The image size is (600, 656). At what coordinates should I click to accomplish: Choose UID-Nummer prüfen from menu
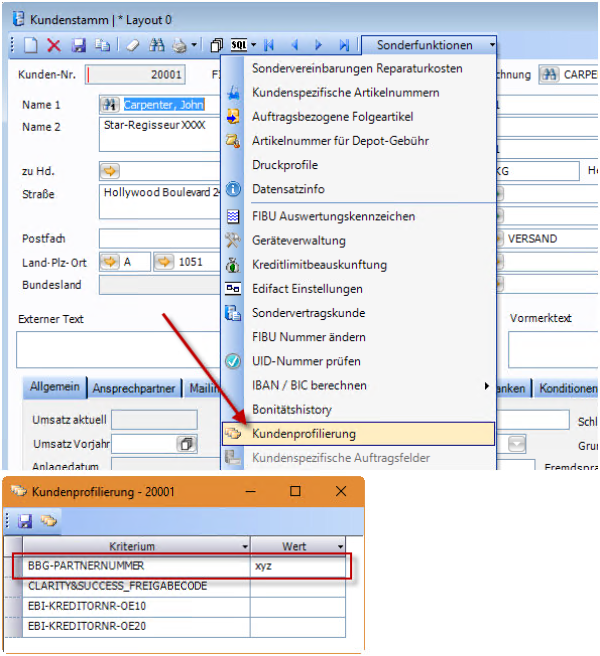[x=306, y=361]
